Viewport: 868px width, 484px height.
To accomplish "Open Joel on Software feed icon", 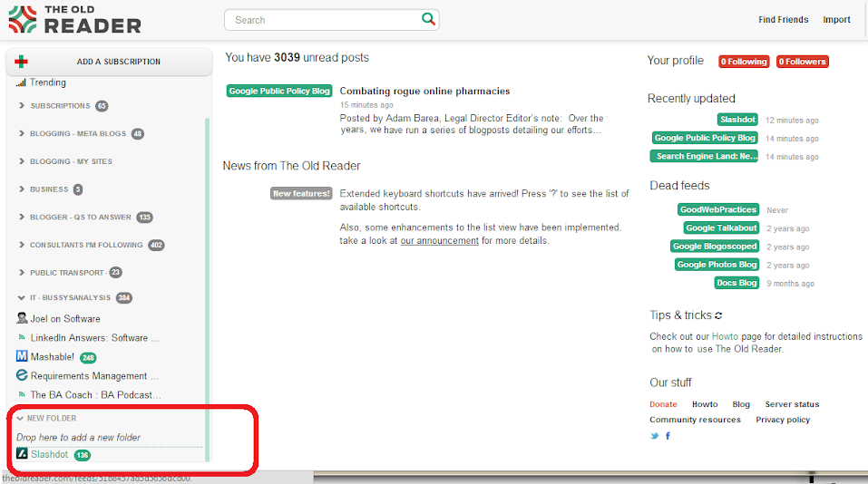I will (x=22, y=318).
